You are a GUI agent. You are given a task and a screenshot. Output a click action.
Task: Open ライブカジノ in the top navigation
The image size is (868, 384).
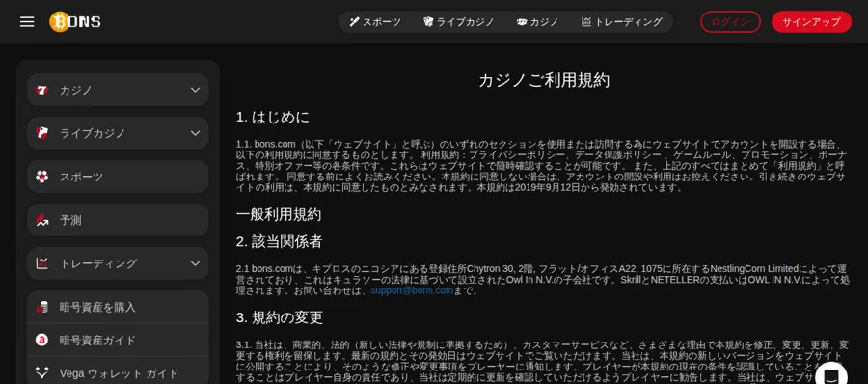[459, 22]
